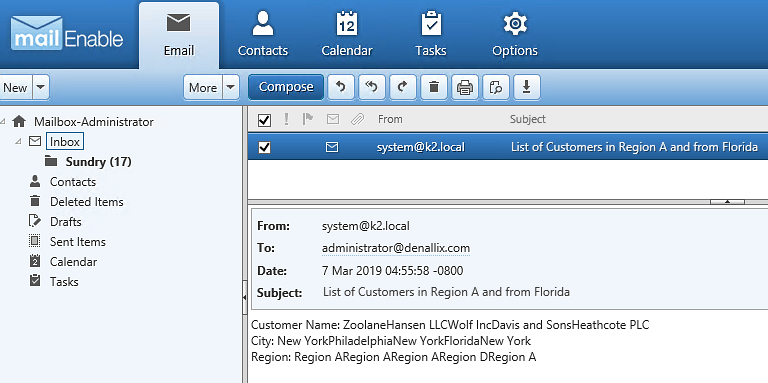Switch to the Email tab
Image resolution: width=768 pixels, height=383 pixels.
pyautogui.click(x=179, y=35)
